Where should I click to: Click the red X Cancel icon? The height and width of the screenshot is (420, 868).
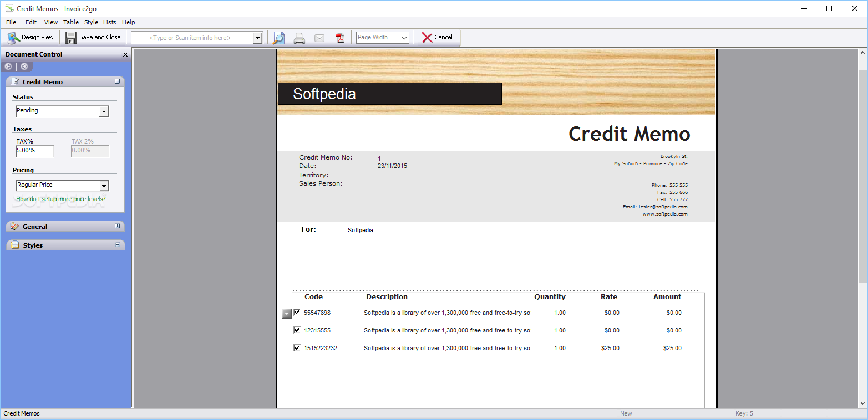[427, 38]
